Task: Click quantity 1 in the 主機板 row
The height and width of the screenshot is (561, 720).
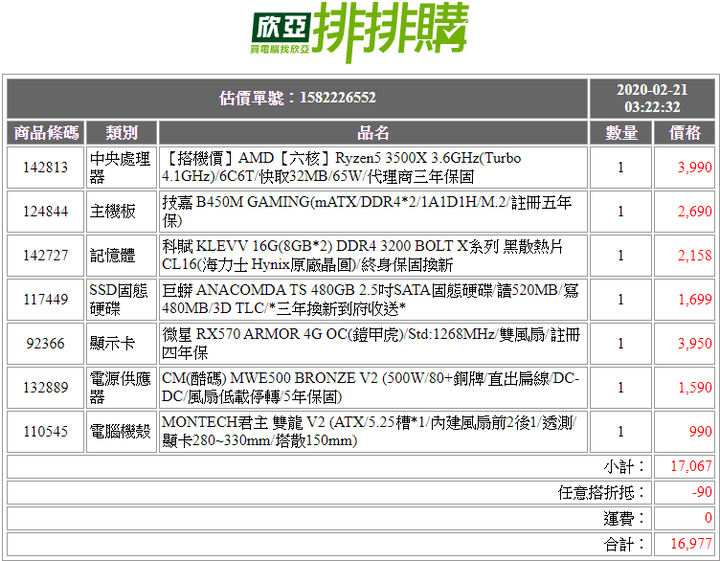Action: (x=621, y=211)
